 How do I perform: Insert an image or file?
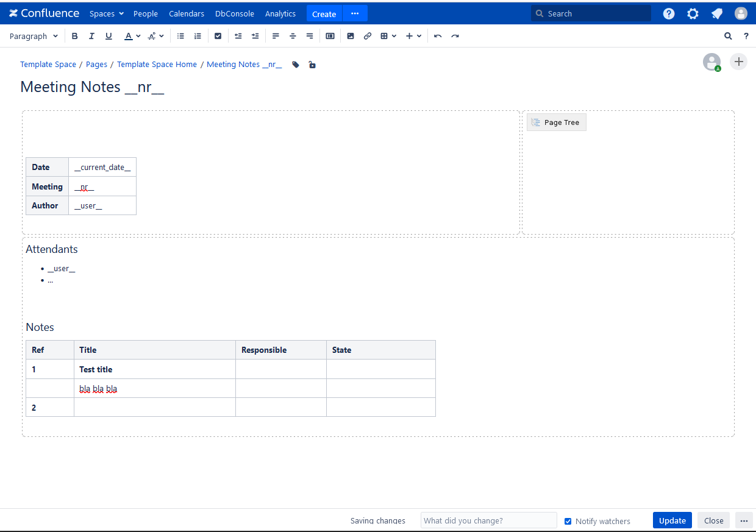pyautogui.click(x=351, y=36)
